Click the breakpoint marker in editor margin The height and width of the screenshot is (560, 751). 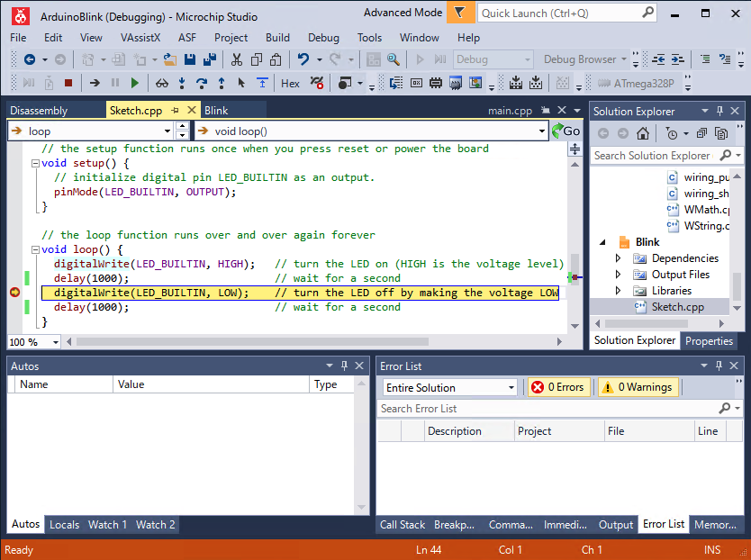[x=14, y=293]
